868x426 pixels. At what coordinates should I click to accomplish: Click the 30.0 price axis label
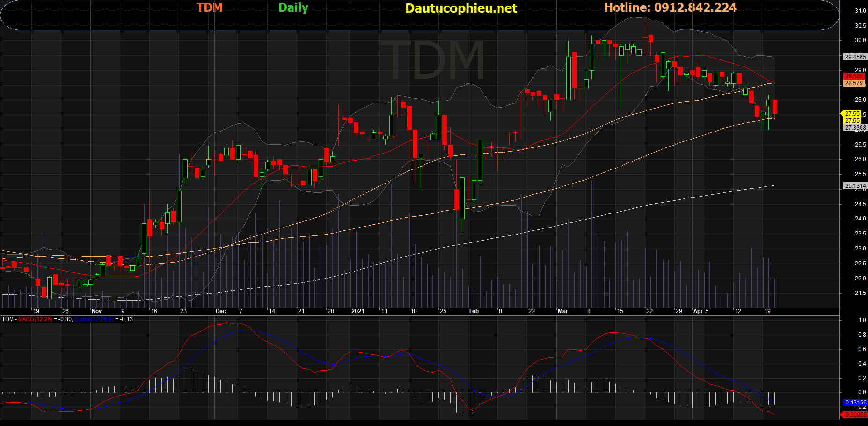coord(860,40)
